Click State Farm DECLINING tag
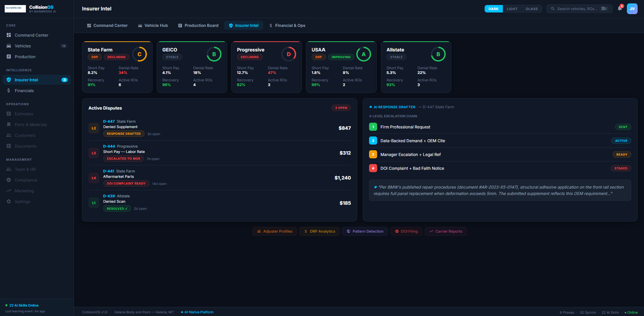644x316 pixels. 117,57
